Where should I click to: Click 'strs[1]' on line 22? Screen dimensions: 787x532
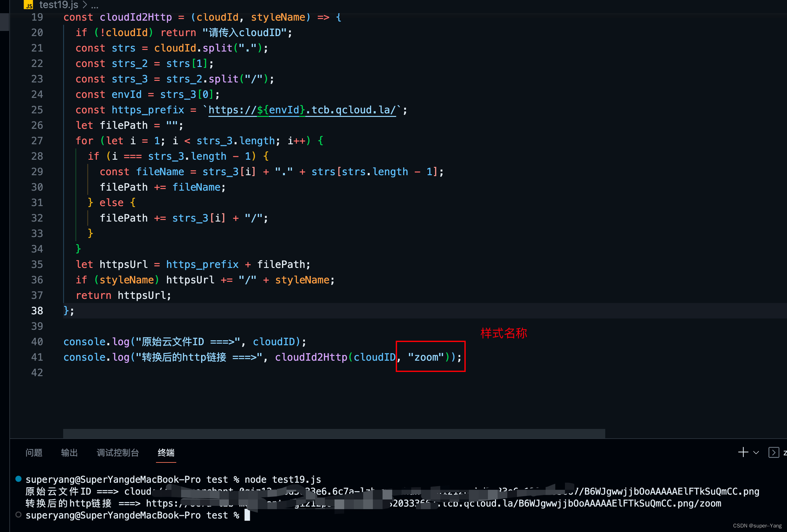pyautogui.click(x=187, y=64)
